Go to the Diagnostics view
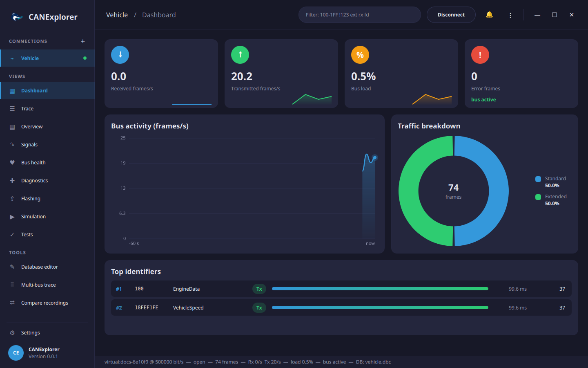Viewport: 588px width, 368px height. [x=47, y=181]
